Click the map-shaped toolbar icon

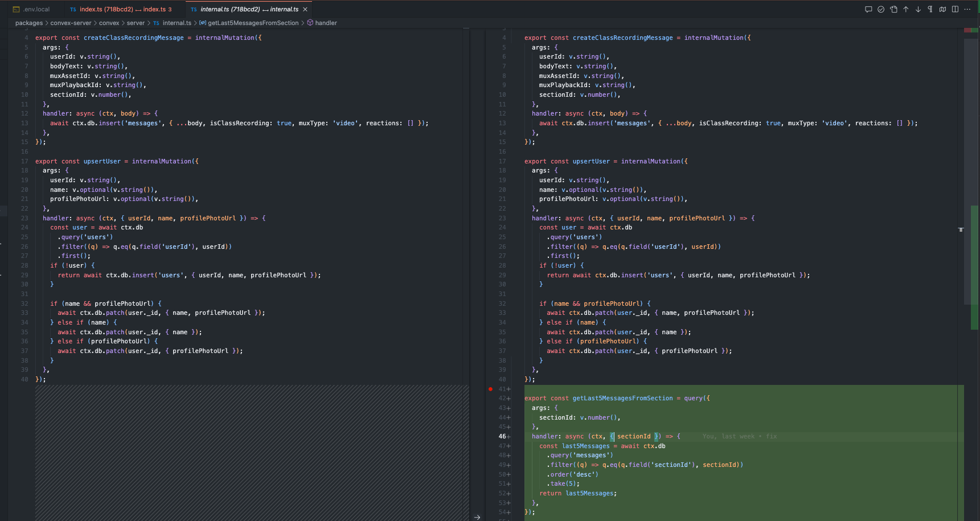(x=942, y=9)
